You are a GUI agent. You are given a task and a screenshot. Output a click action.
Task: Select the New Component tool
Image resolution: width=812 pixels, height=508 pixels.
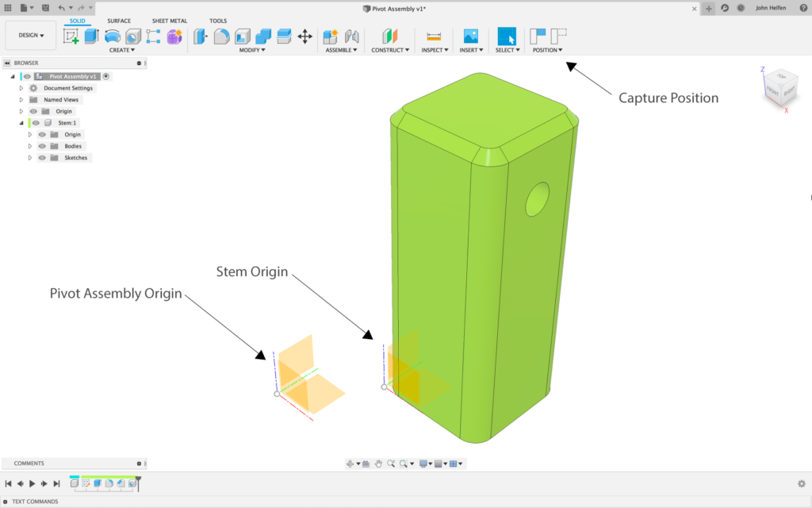331,37
